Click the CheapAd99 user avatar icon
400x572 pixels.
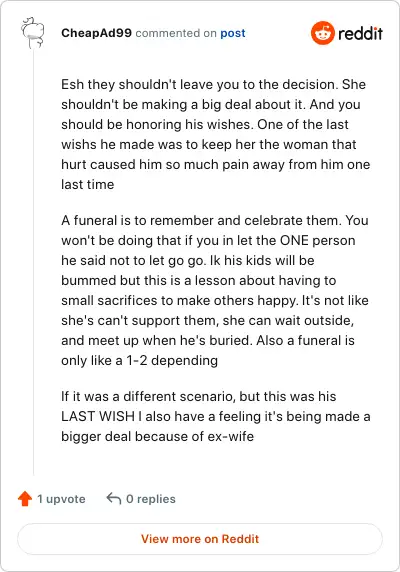(x=32, y=33)
